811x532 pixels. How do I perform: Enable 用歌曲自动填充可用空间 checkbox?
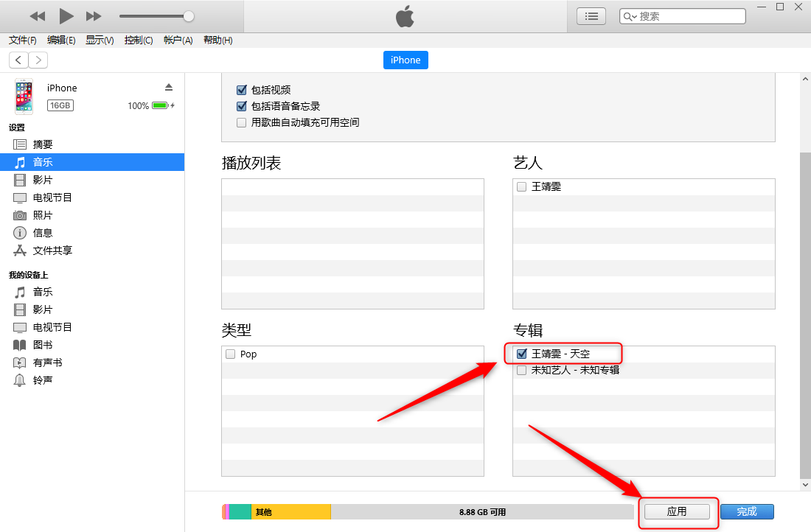[x=242, y=122]
